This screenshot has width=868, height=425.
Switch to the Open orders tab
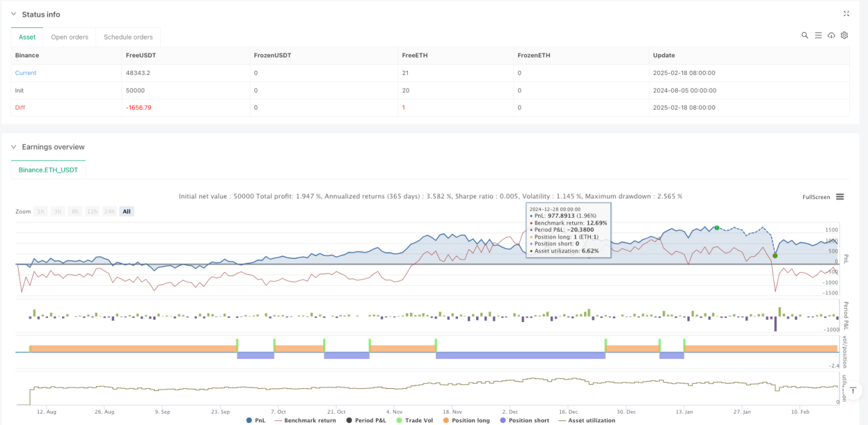(69, 37)
